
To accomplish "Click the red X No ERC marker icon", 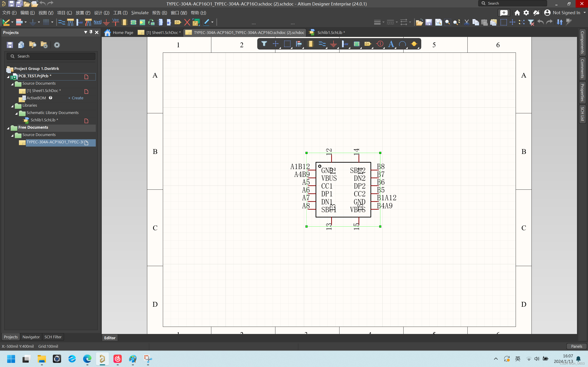I will (x=187, y=22).
